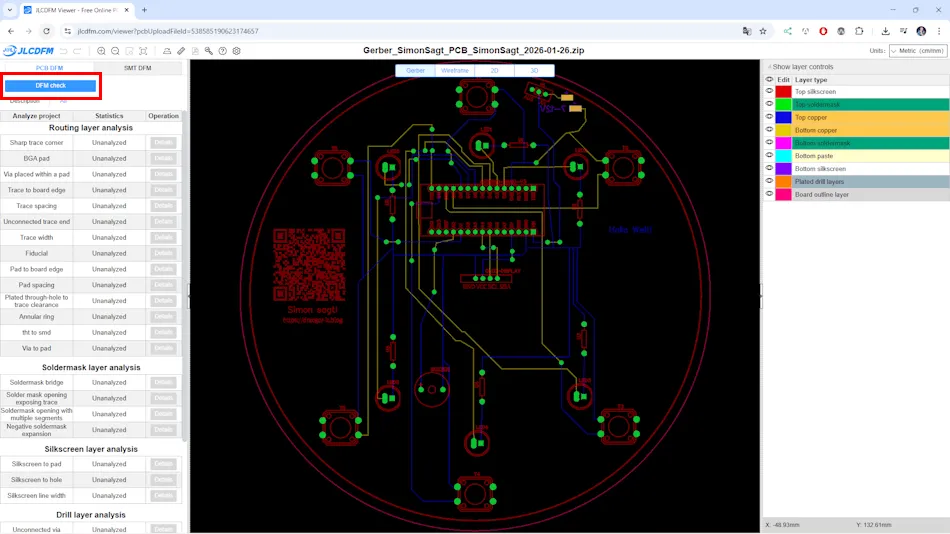The height and width of the screenshot is (534, 950).
Task: Open the help question mark icon
Action: pos(222,51)
